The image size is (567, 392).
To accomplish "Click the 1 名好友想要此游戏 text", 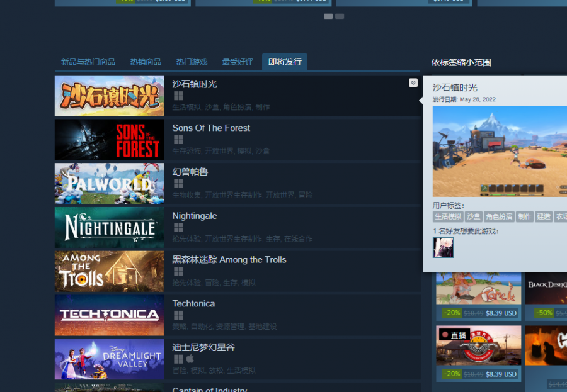I will pos(466,231).
